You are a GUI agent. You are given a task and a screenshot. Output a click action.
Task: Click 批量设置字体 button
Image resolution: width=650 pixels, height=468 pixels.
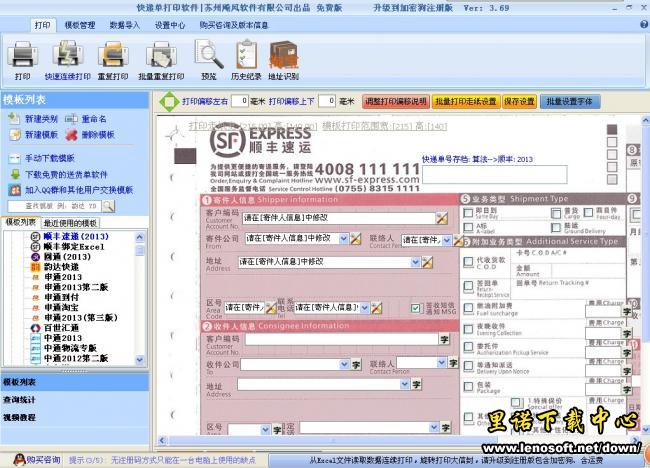(570, 102)
